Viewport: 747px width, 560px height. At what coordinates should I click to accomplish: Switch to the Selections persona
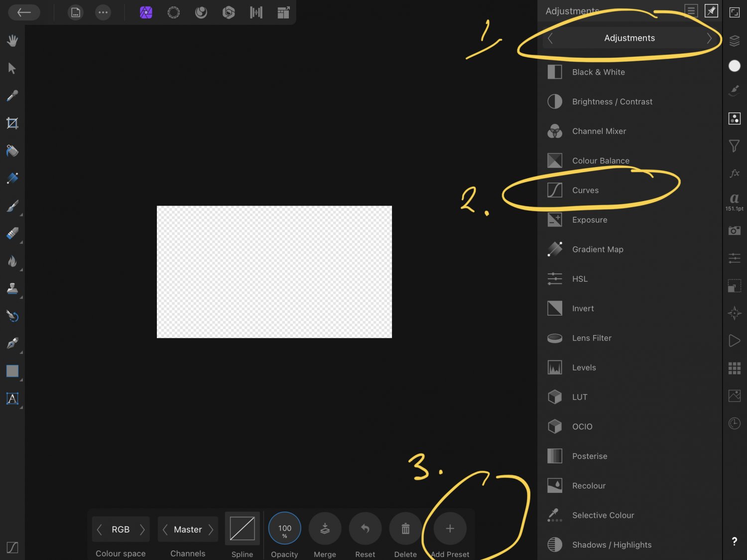tap(173, 12)
